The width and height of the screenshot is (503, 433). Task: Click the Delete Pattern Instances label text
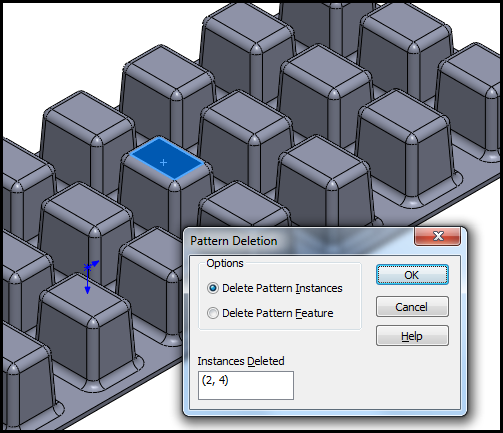pyautogui.click(x=282, y=288)
